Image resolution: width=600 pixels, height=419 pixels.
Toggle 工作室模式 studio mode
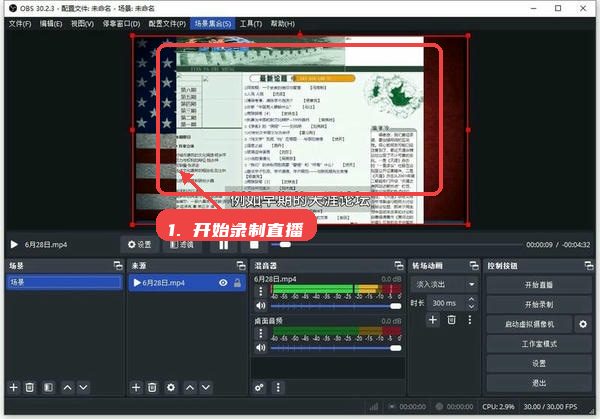[539, 344]
